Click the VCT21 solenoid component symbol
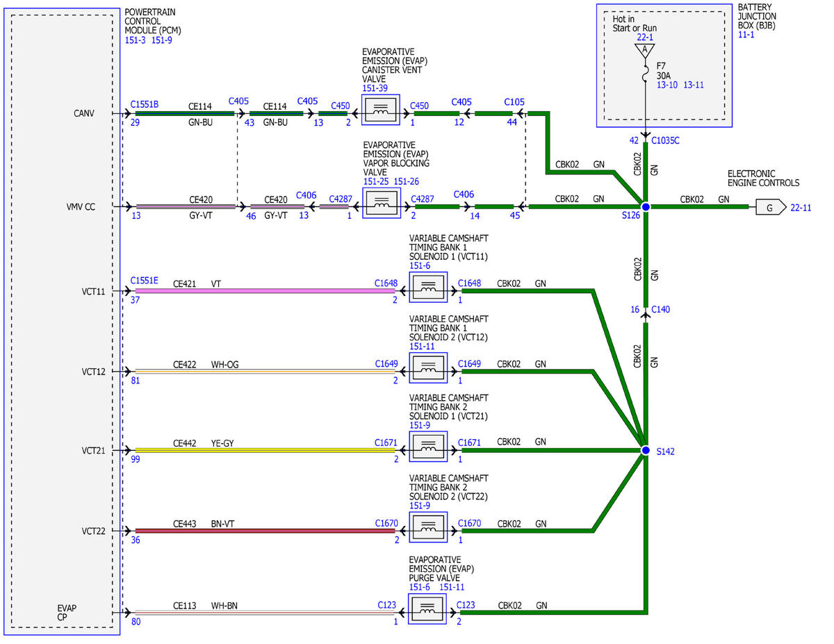 (x=428, y=447)
